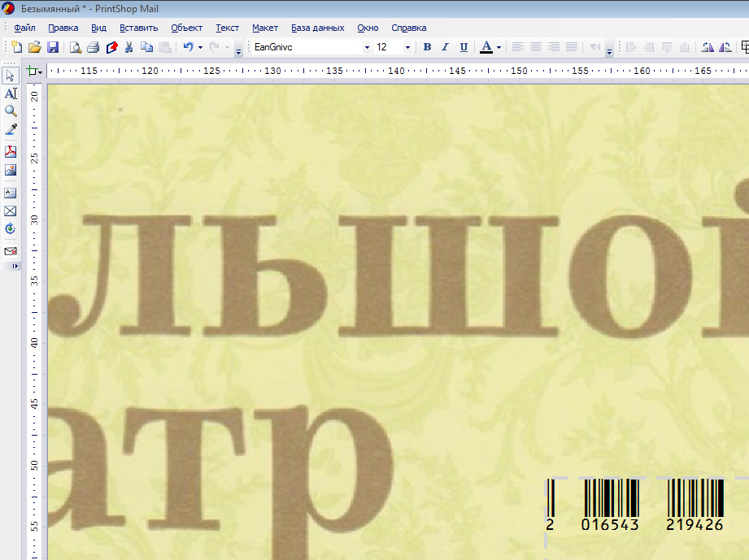Cut the selection with the scissors icon
The width and height of the screenshot is (749, 560).
(128, 47)
